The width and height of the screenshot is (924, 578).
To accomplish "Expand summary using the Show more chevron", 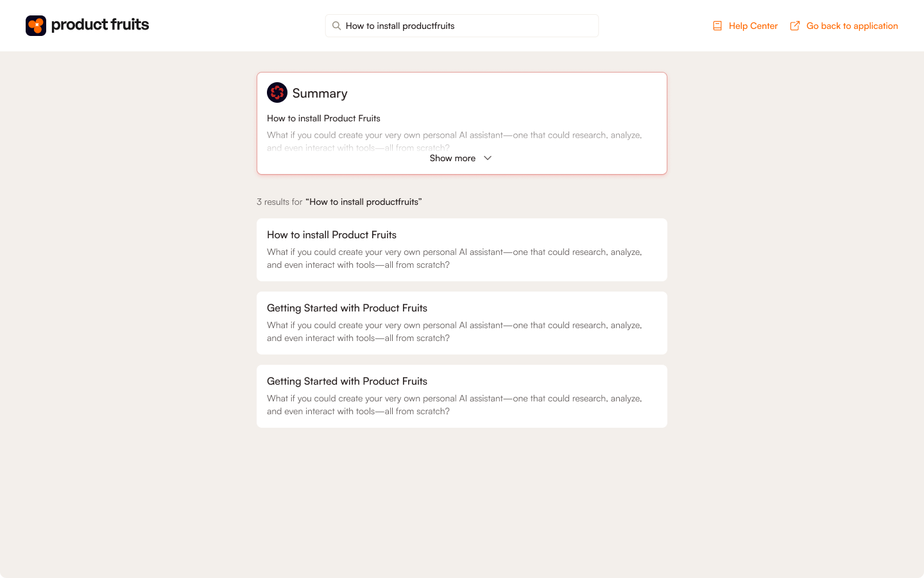I will (488, 158).
